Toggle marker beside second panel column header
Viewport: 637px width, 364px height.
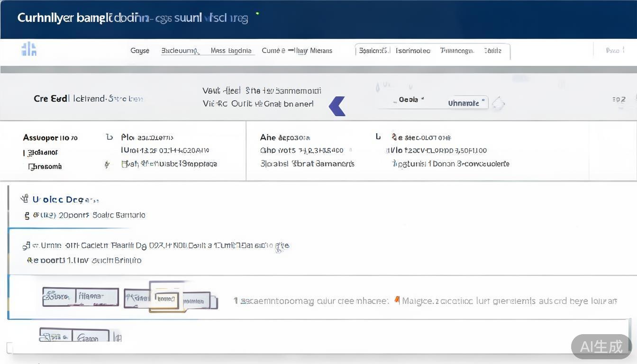(378, 136)
